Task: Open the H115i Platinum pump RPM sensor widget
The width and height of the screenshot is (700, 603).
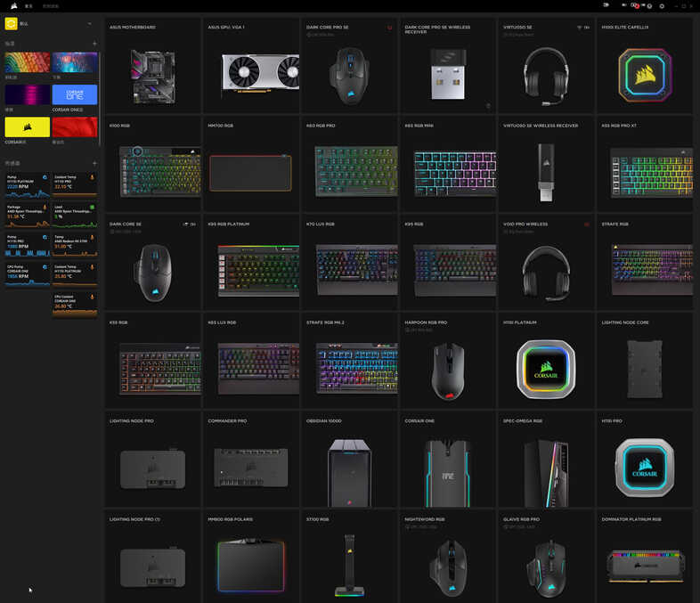Action: (x=28, y=185)
